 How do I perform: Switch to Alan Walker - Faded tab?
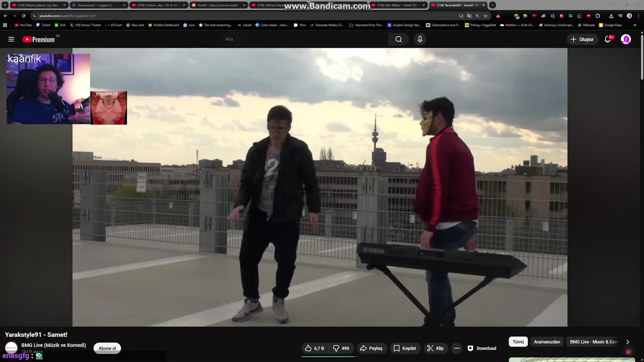tap(398, 5)
